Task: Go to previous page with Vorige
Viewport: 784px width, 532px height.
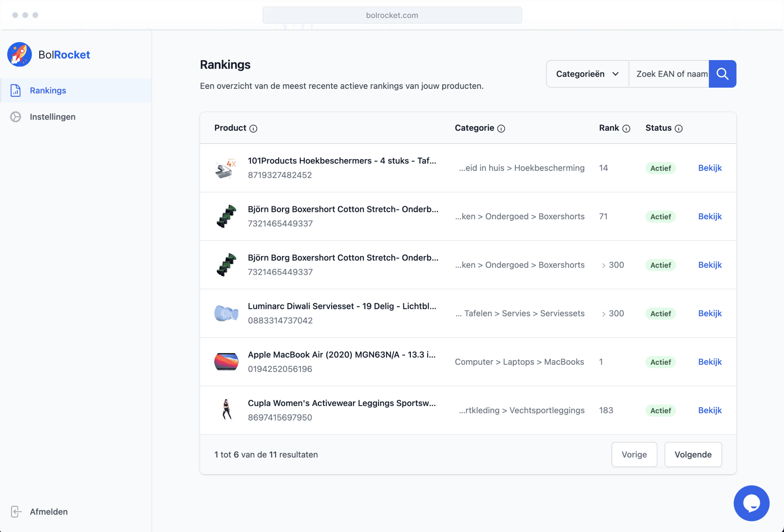Action: click(x=634, y=455)
